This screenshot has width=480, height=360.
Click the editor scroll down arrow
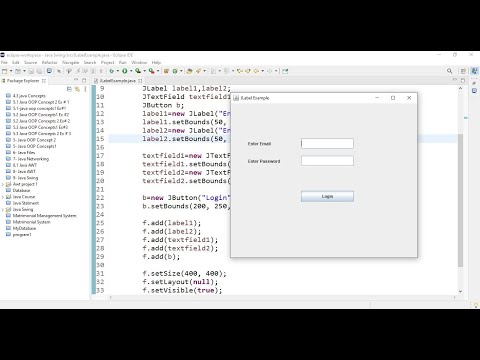tap(460, 291)
